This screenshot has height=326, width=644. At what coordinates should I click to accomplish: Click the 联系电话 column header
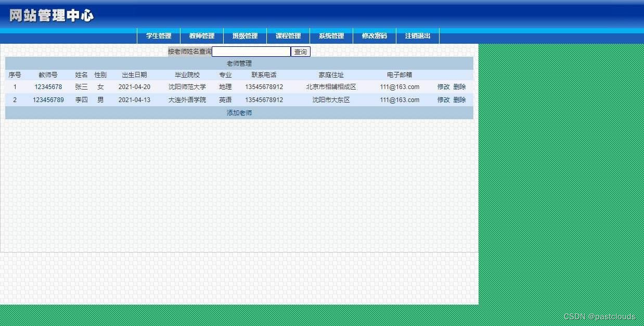[264, 75]
